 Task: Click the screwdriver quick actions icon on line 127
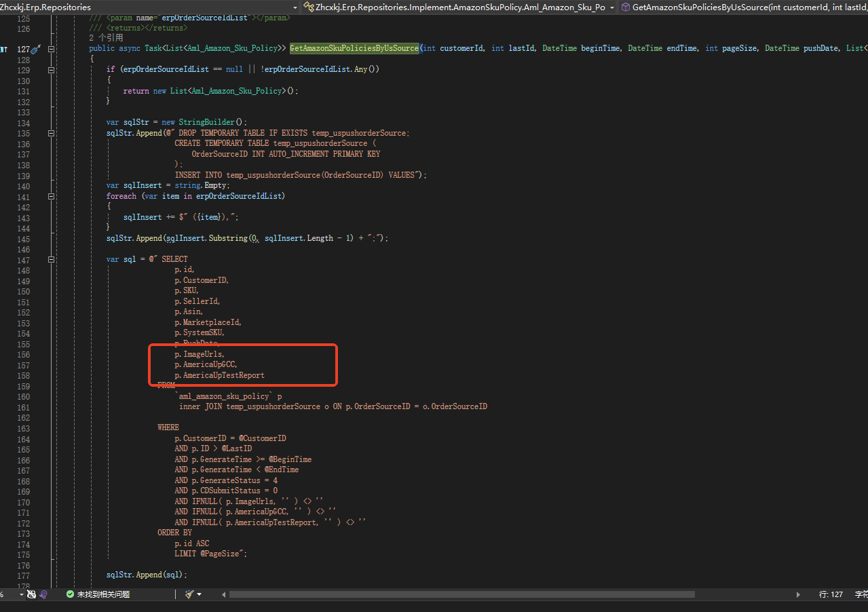[x=36, y=49]
